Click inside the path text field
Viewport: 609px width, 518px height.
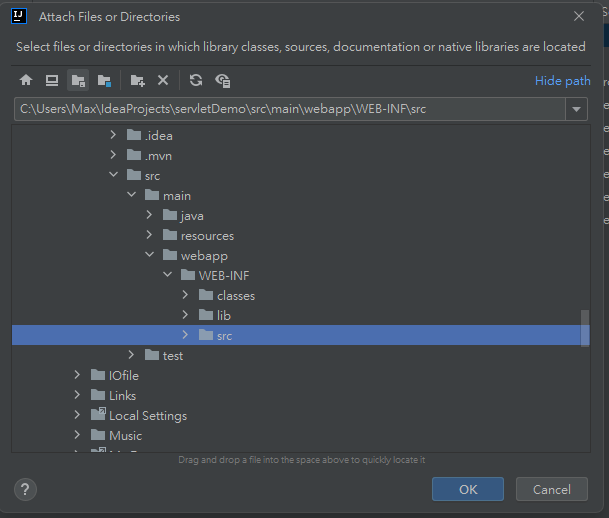(x=290, y=109)
